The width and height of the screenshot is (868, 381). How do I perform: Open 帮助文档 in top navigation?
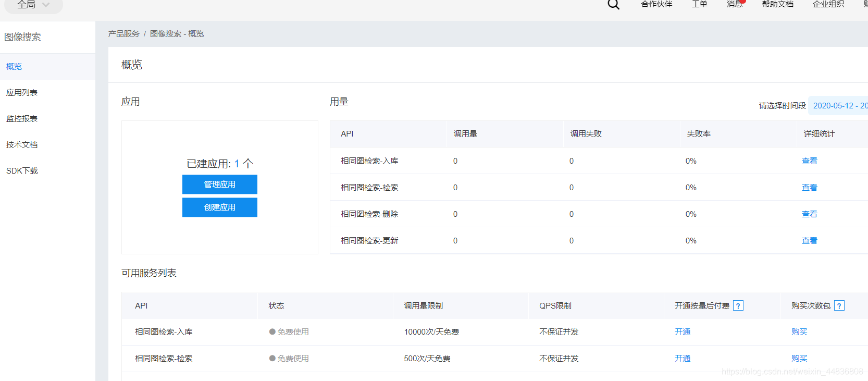coord(777,4)
